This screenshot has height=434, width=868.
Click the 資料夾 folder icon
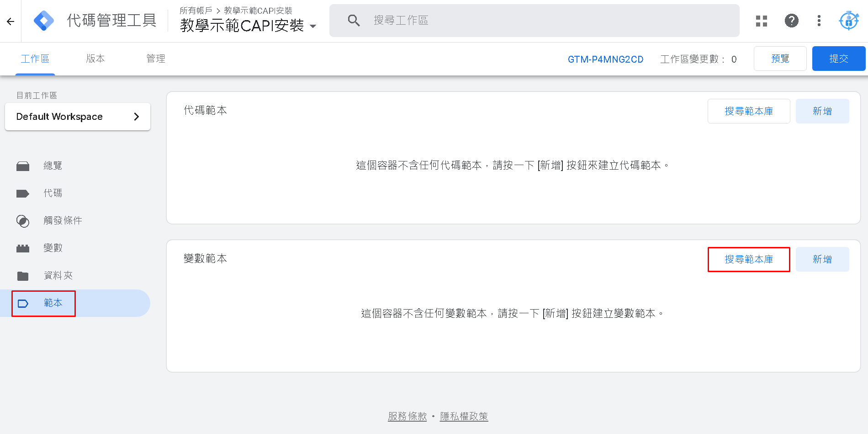tap(23, 276)
